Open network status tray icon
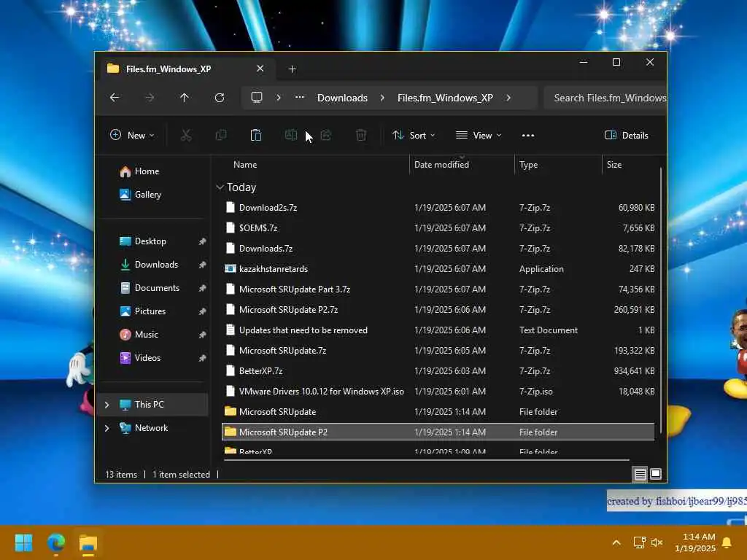747x560 pixels. click(x=639, y=542)
